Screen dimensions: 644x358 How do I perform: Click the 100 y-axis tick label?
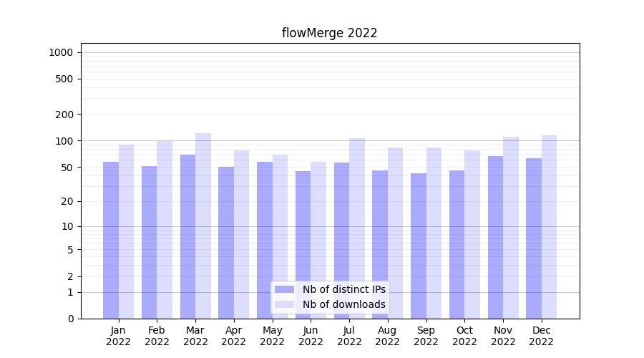point(64,141)
